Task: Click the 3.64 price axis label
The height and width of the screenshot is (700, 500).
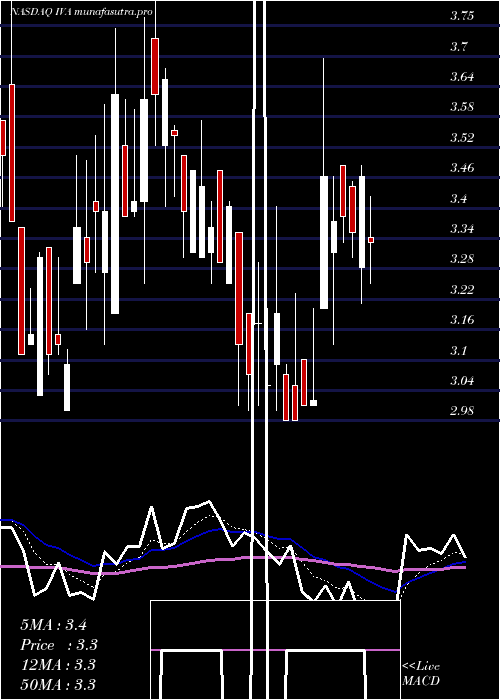Action: pos(462,77)
